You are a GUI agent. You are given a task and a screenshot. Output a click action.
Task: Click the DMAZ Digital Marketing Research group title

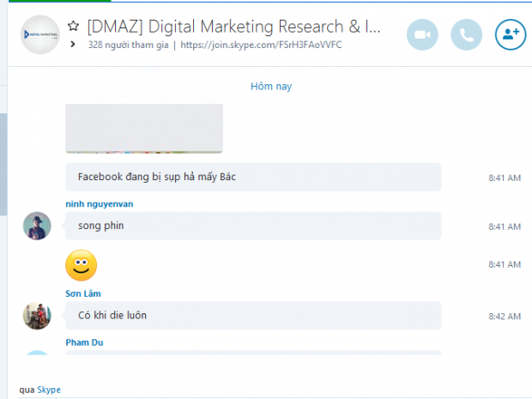233,27
